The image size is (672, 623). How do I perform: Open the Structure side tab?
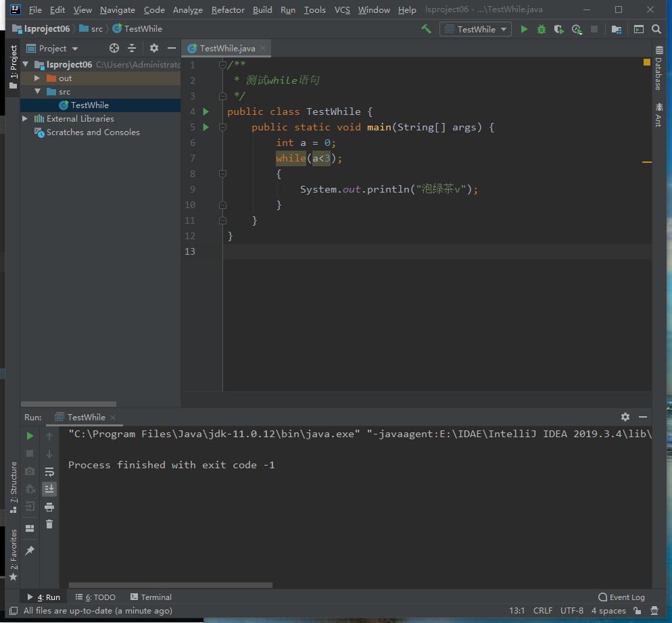pyautogui.click(x=14, y=487)
